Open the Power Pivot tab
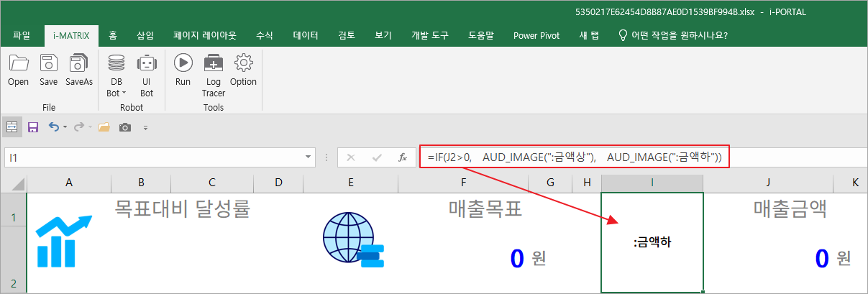The height and width of the screenshot is (294, 868). coord(536,35)
